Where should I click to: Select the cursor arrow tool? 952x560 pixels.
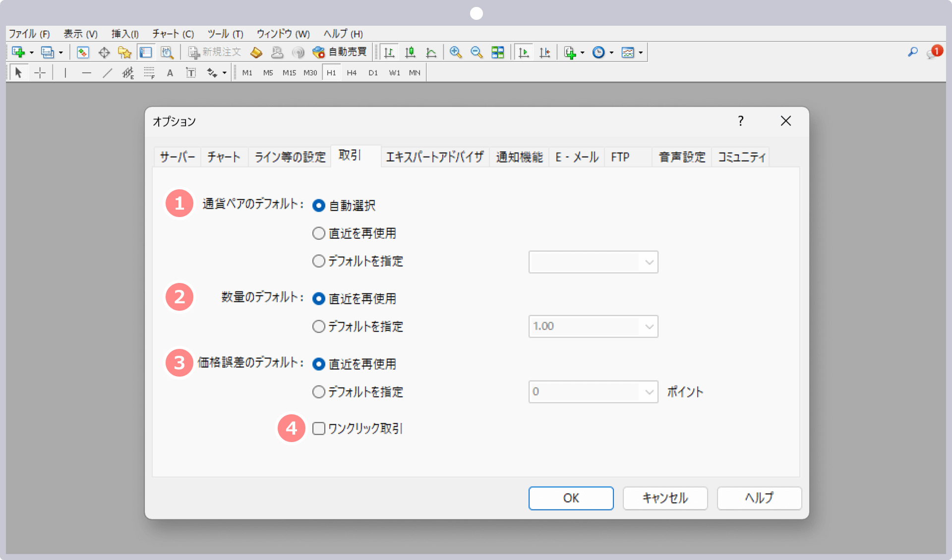[x=18, y=73]
